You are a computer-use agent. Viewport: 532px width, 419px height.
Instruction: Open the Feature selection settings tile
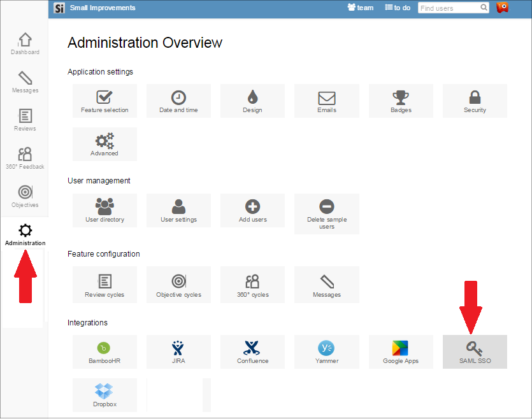[104, 101]
